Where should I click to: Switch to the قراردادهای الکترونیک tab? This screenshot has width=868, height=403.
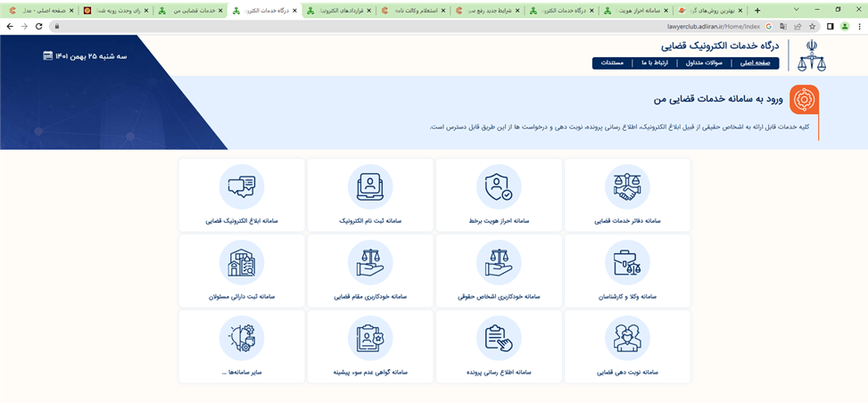click(340, 11)
